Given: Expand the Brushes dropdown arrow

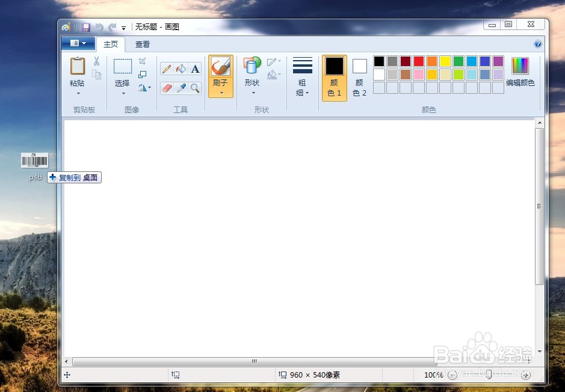Looking at the screenshot, I should click(221, 93).
